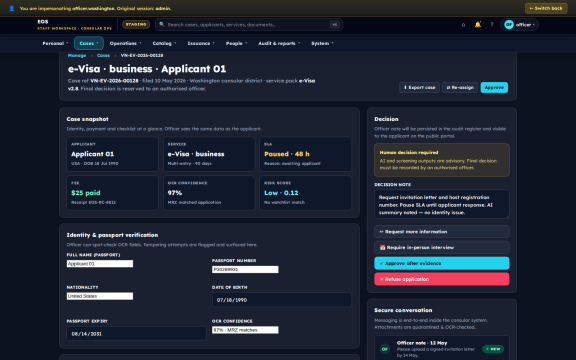Click the 'Applicant 01' snapshot card name
576x360 pixels.
pos(93,154)
